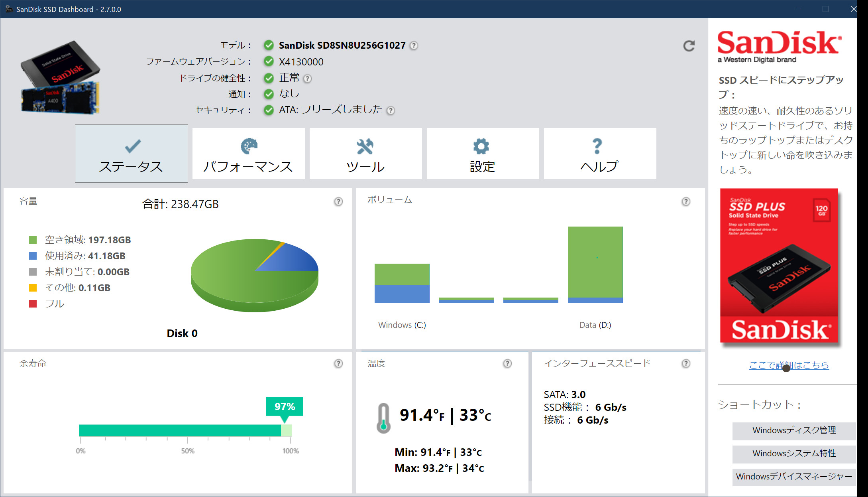Open the 設定 settings tab

(x=483, y=154)
